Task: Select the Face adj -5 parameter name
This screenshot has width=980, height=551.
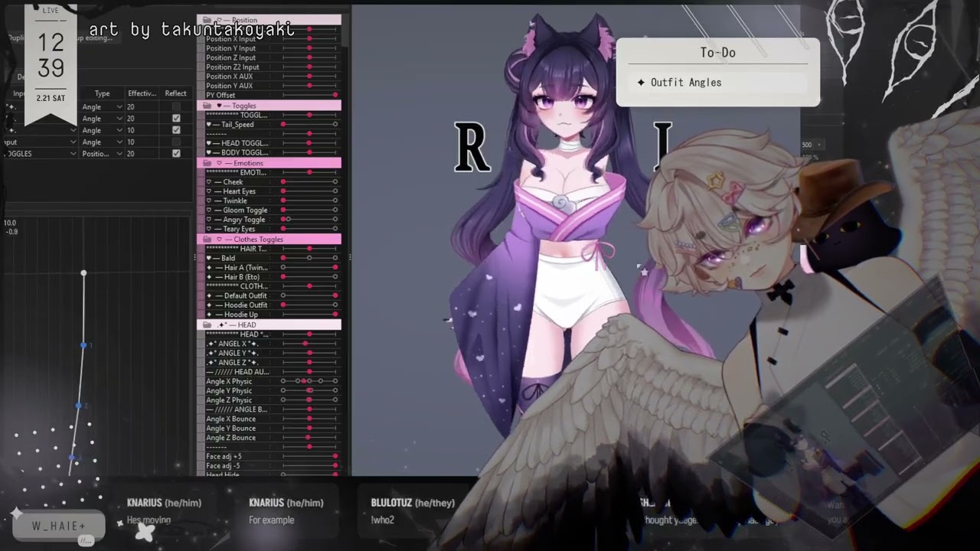Action: tap(223, 465)
